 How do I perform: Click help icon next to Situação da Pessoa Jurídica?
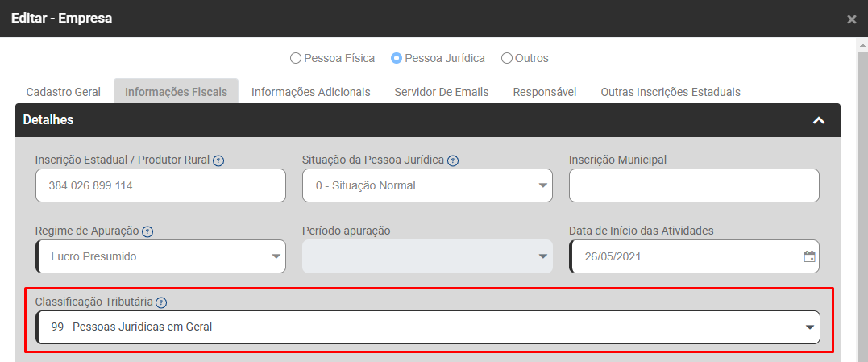point(453,160)
